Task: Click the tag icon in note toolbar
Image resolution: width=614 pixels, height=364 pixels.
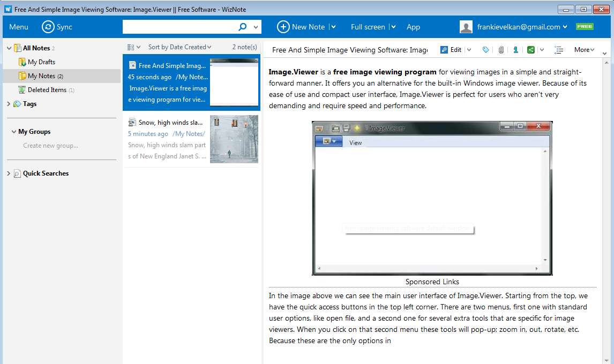Action: point(485,50)
